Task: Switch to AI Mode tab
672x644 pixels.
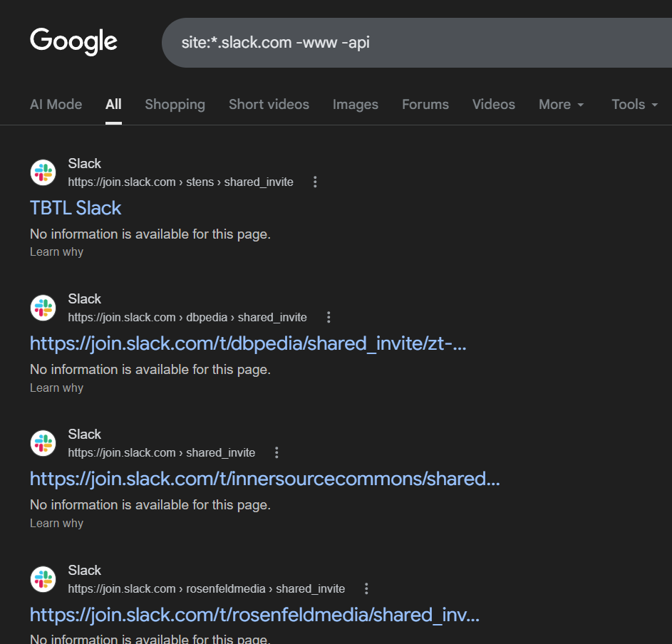Action: (x=56, y=104)
